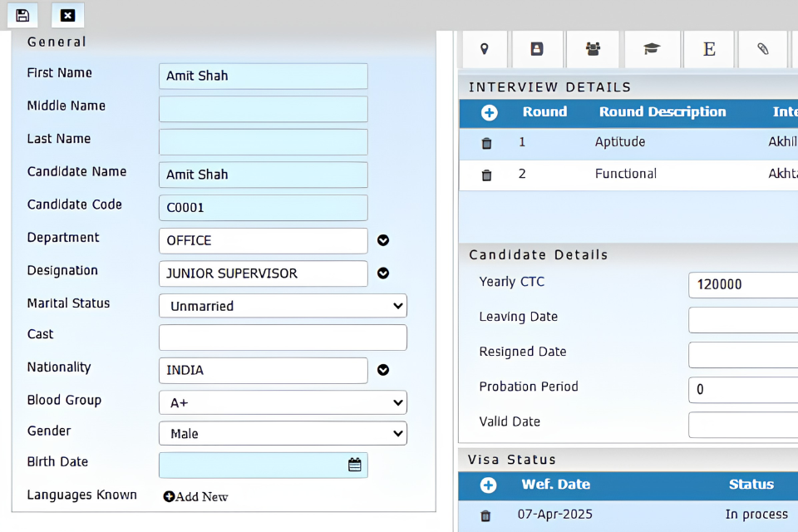
Task: Click the Last Name input field
Action: coord(264,141)
